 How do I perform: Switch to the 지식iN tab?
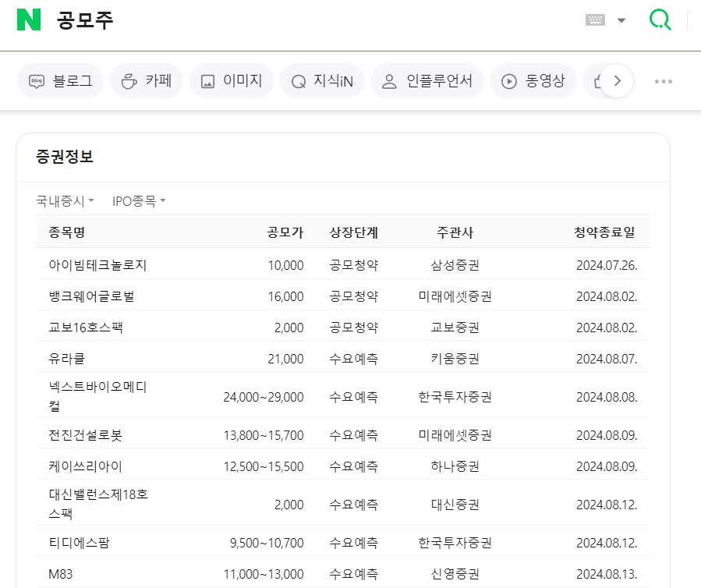tap(322, 81)
